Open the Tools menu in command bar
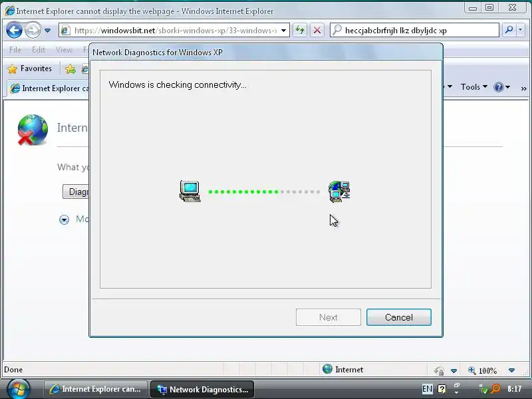 coord(473,87)
